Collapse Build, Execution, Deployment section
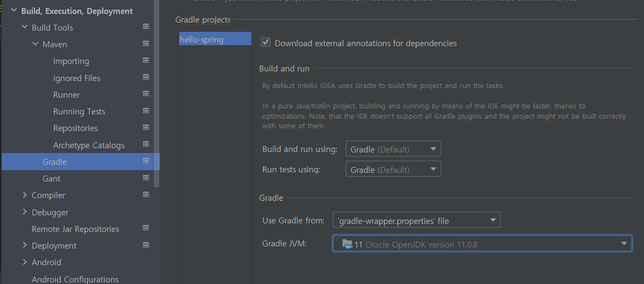 (14, 11)
